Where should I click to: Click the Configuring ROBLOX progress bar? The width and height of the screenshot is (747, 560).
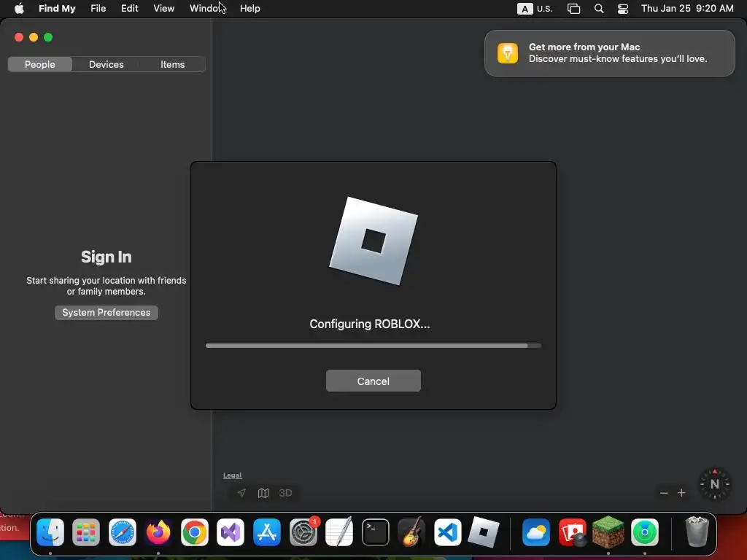[x=373, y=346]
